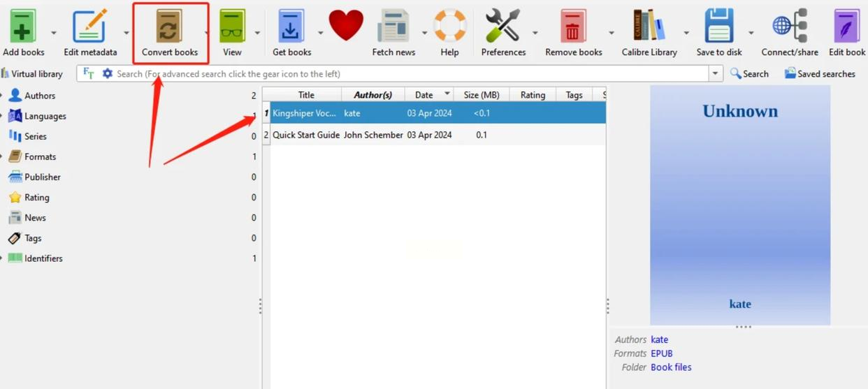Viewport: 868px width, 389px height.
Task: Click into the search input field
Action: 411,73
